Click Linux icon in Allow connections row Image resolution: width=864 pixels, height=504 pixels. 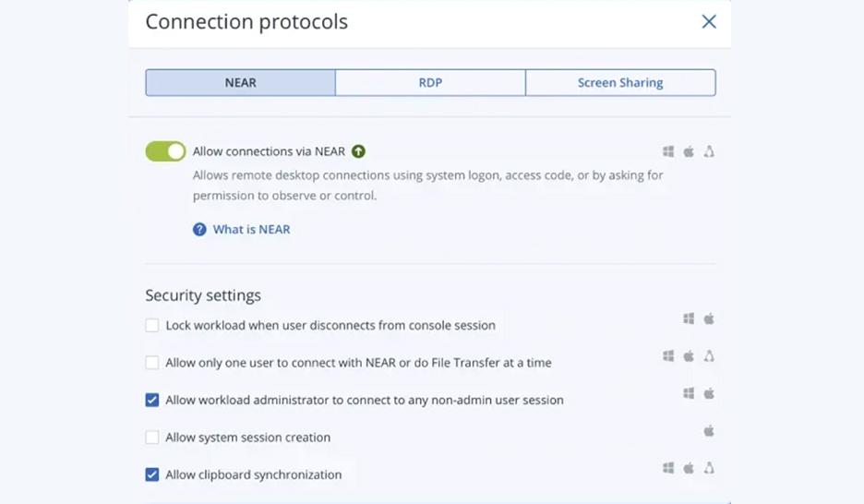coord(709,151)
